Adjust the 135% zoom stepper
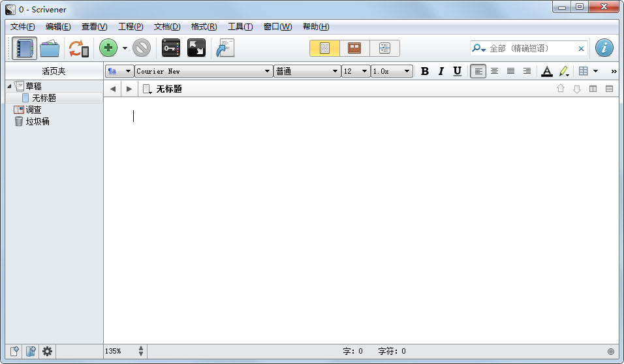Image resolution: width=624 pixels, height=364 pixels. click(141, 351)
